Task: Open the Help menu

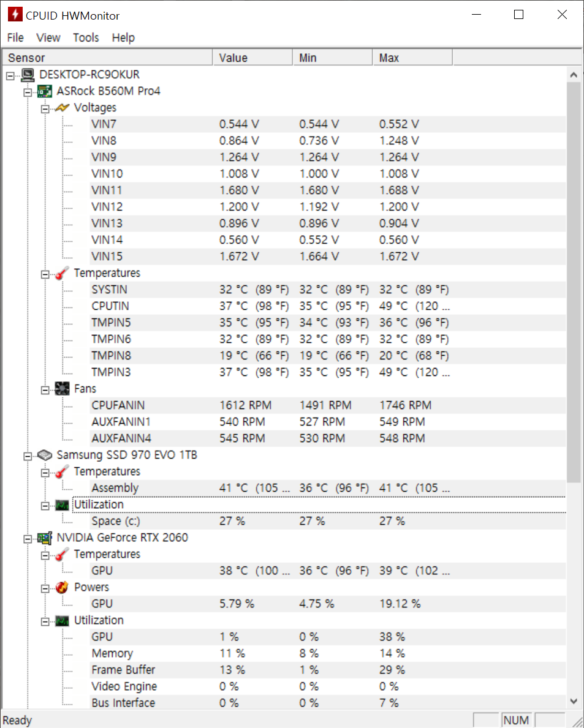Action: pyautogui.click(x=123, y=37)
